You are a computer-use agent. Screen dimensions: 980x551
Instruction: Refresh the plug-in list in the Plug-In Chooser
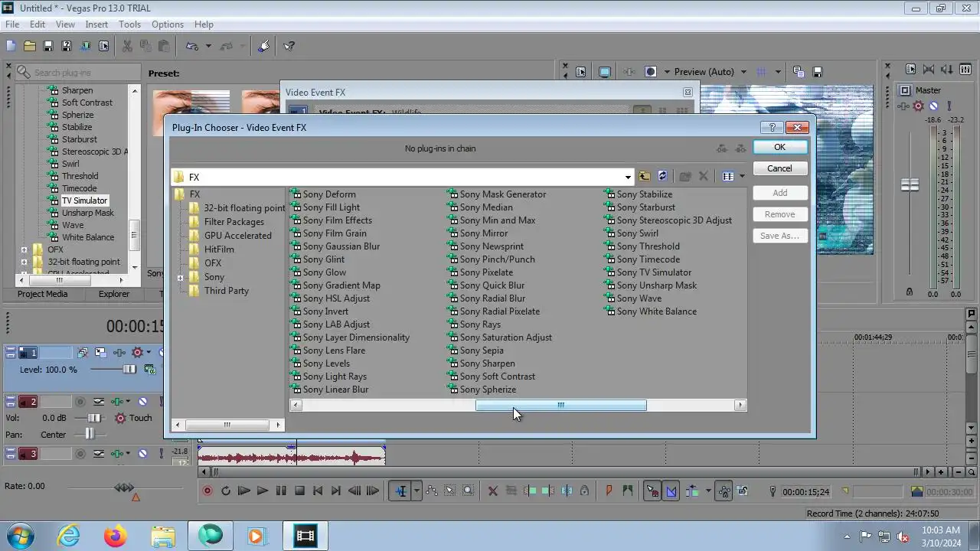click(x=662, y=176)
